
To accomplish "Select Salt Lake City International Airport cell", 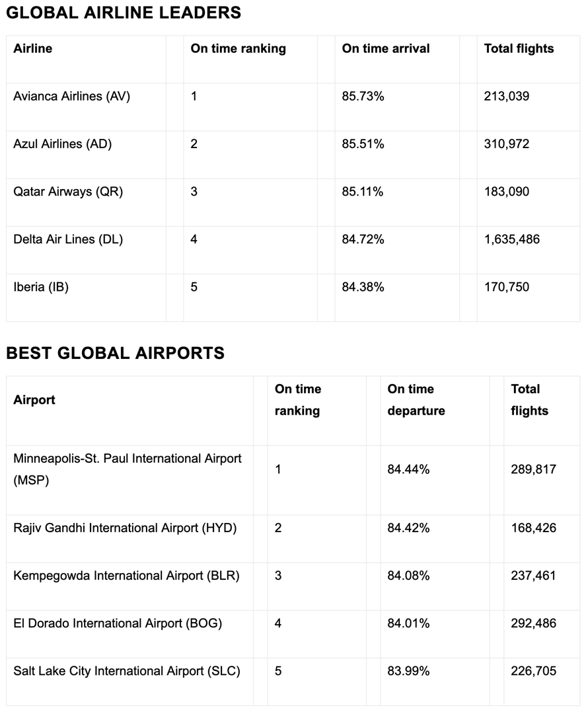I will [127, 671].
